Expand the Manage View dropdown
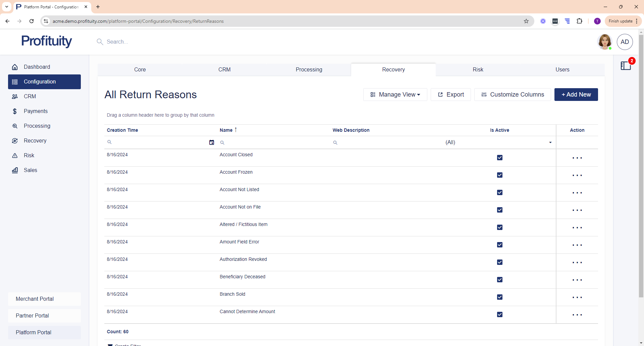Screen dimensions: 644x346 pos(395,95)
